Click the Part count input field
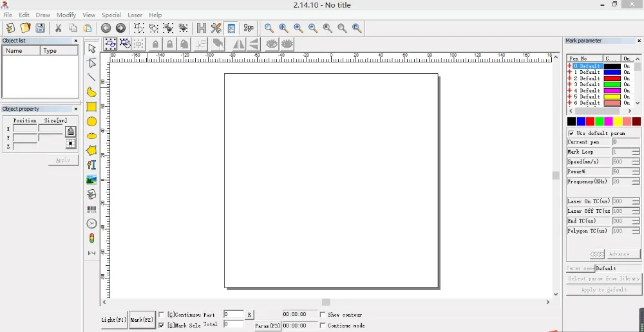The height and width of the screenshot is (332, 644). pos(233,315)
